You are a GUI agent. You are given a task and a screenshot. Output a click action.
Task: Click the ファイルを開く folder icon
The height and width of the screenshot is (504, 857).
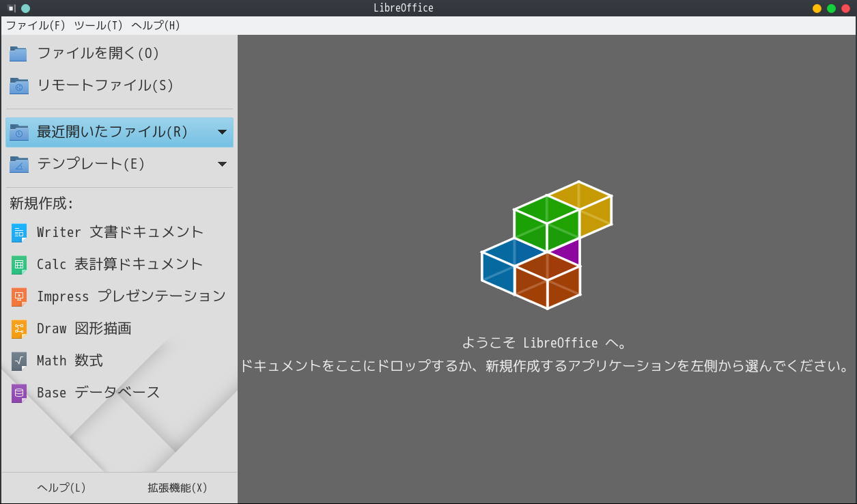click(x=18, y=53)
